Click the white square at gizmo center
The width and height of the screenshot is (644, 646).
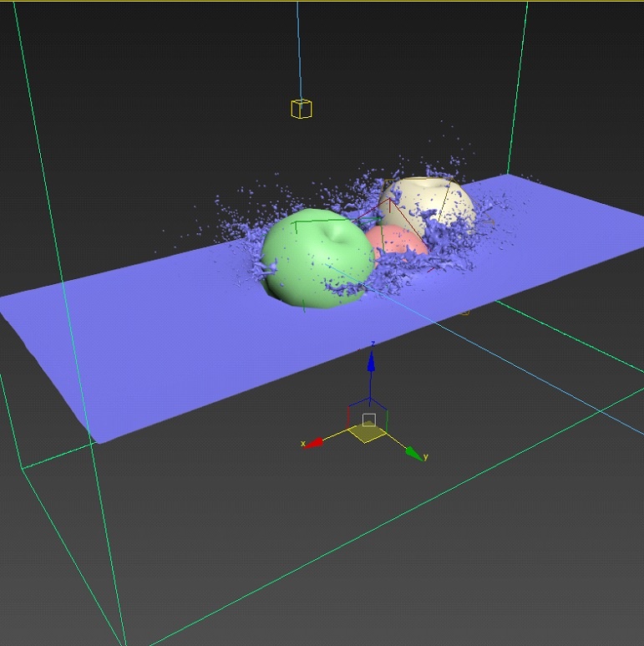coord(369,420)
